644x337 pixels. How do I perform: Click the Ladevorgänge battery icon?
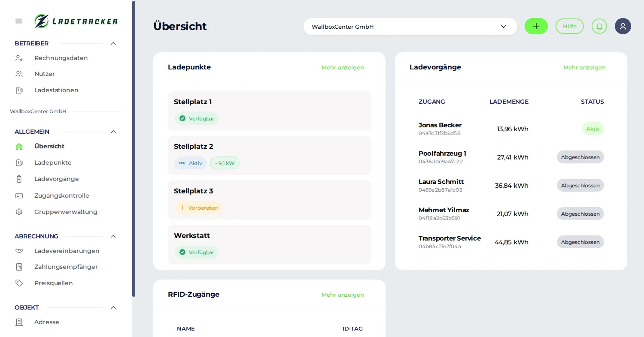tap(19, 179)
